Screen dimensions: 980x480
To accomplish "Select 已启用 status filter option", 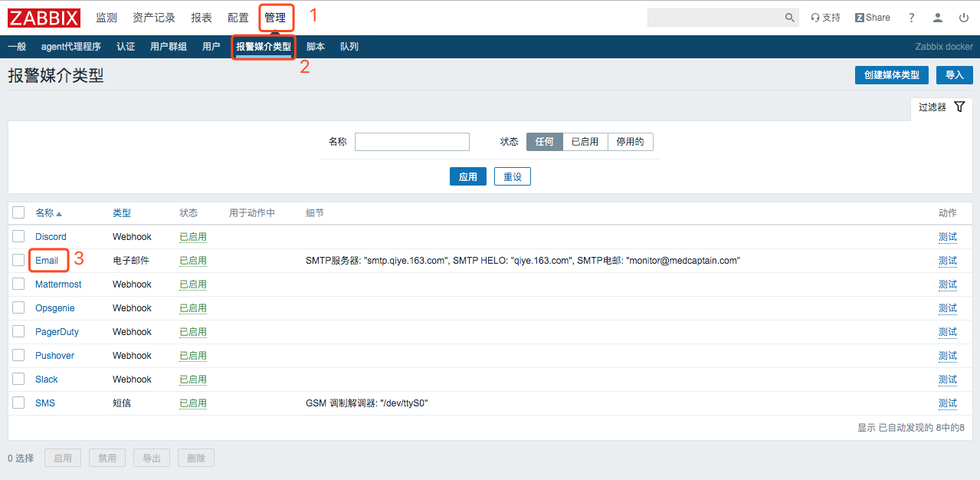I will 585,142.
